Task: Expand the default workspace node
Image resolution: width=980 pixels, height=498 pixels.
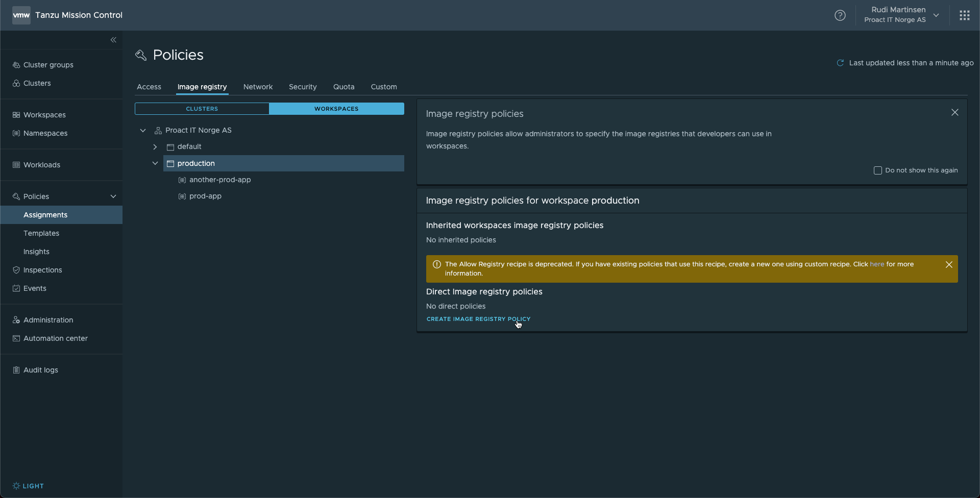Action: (155, 147)
